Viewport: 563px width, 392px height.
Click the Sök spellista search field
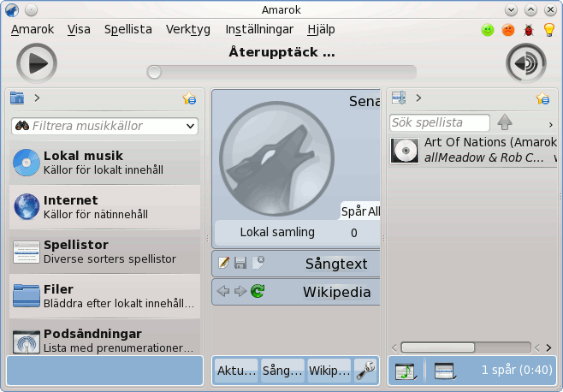(x=440, y=122)
